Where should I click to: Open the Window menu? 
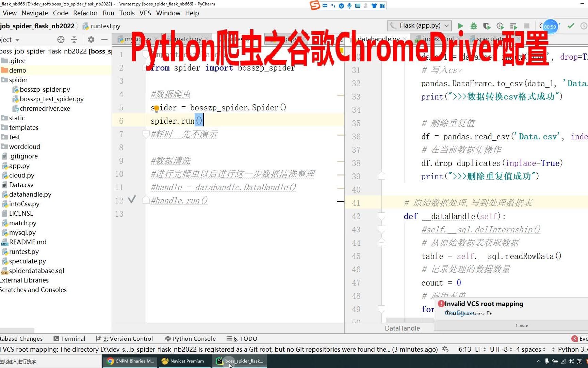coord(168,13)
